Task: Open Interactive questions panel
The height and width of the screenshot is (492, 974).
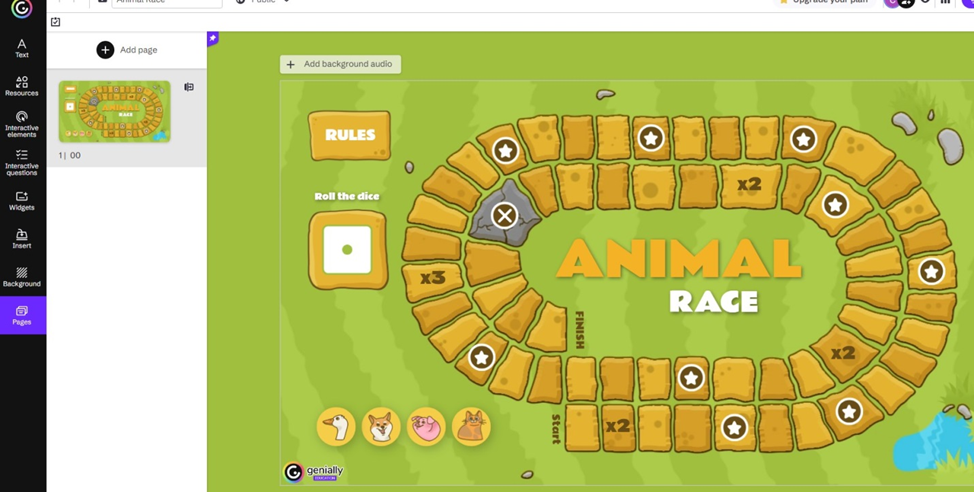Action: (x=22, y=163)
